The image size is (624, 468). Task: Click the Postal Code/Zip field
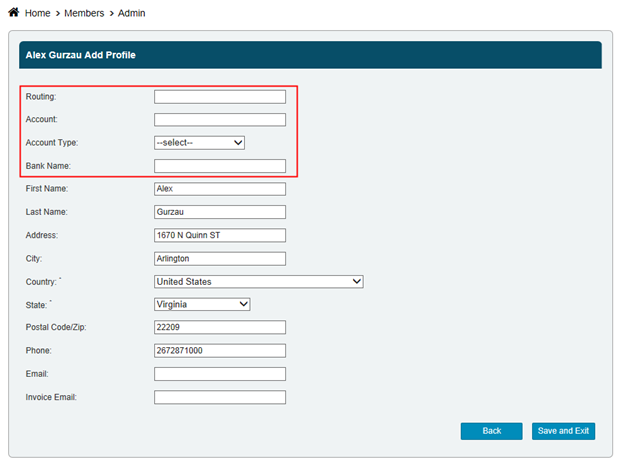click(220, 328)
